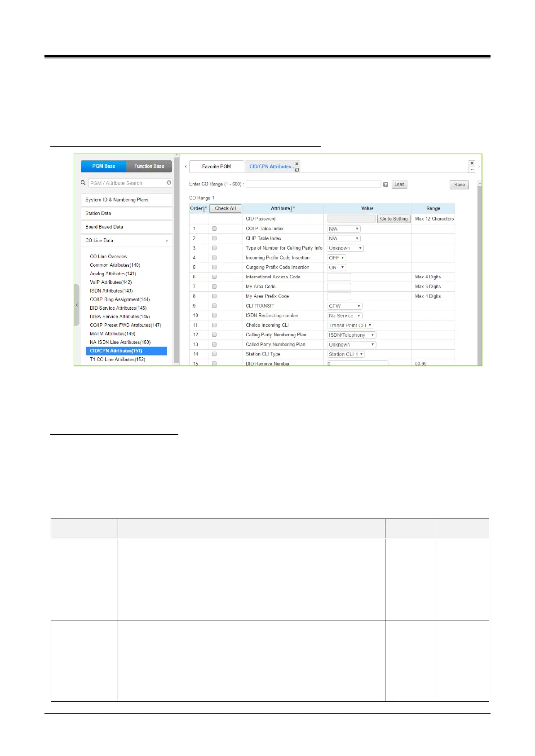Click the Load button
The height and width of the screenshot is (756, 535).
coord(399,184)
